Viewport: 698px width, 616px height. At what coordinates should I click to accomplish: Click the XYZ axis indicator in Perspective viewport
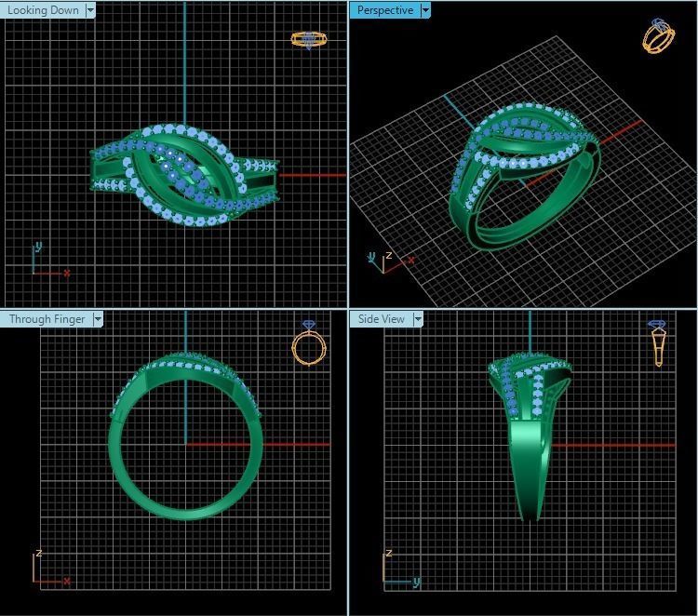[391, 262]
